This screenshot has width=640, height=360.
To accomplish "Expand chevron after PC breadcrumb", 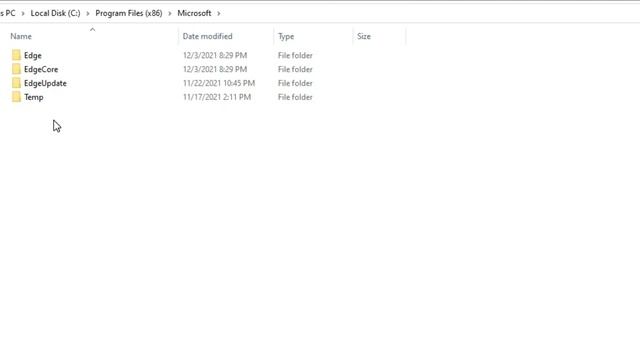I will coord(23,13).
